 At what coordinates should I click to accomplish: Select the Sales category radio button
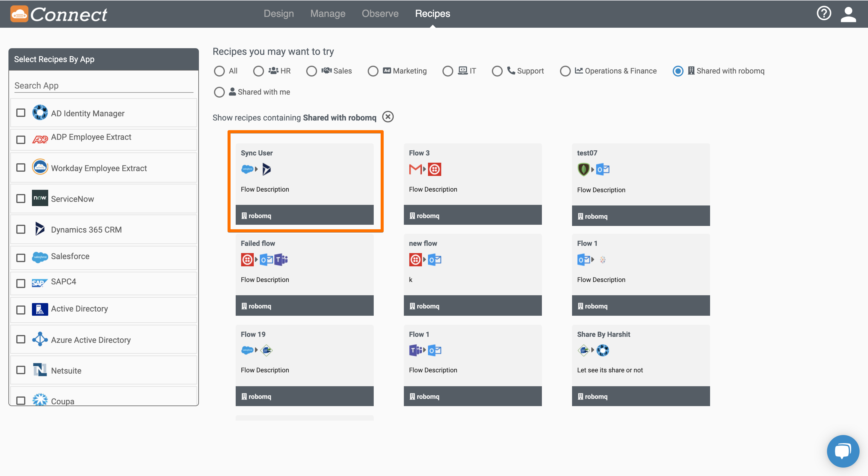click(311, 71)
